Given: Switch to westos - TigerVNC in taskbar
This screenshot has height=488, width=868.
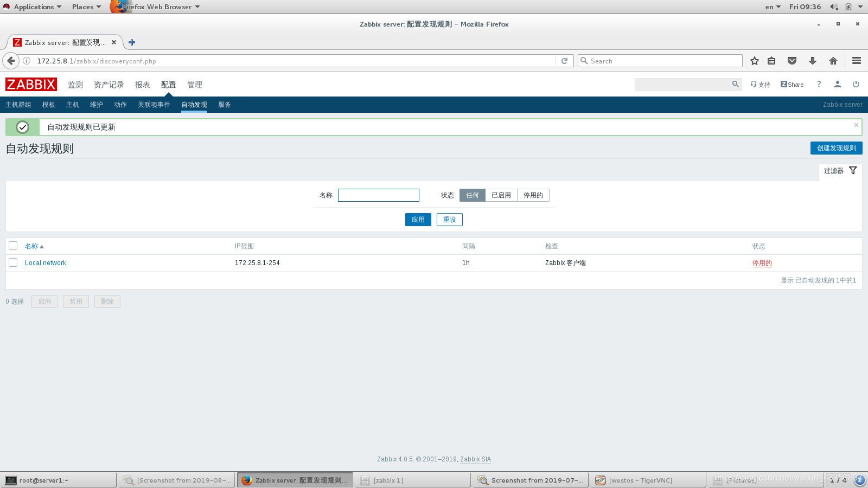Looking at the screenshot, I should (x=648, y=480).
